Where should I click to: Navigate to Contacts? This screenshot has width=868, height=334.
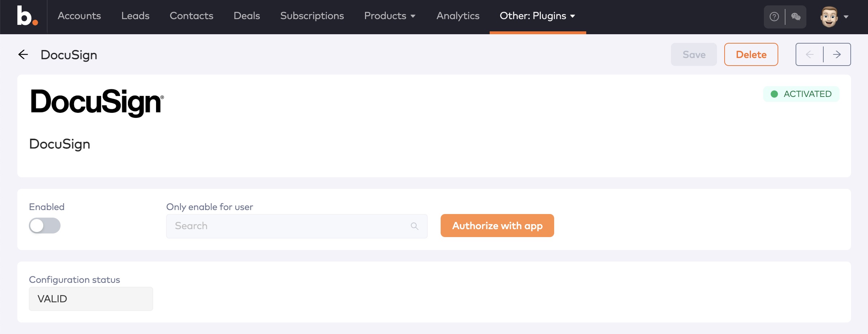(x=191, y=16)
